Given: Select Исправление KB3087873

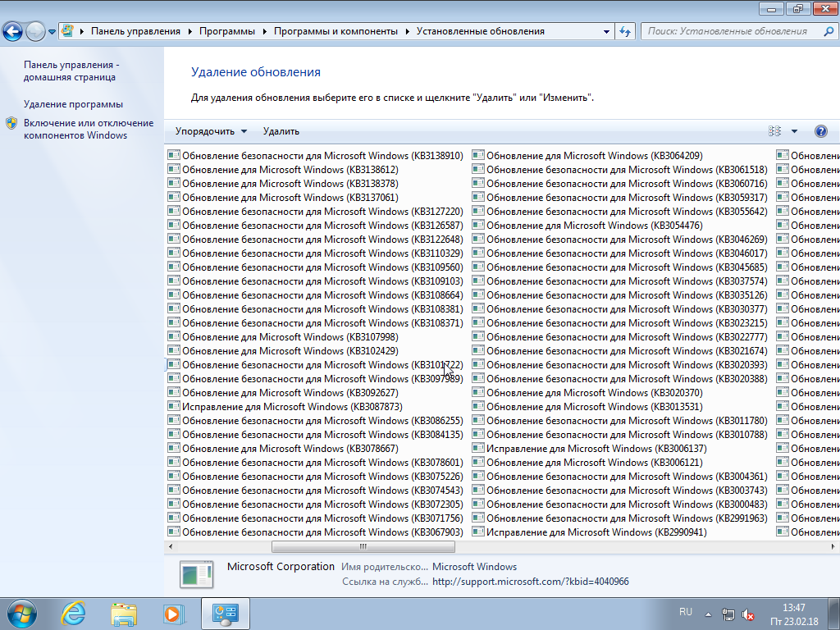Looking at the screenshot, I should point(285,406).
